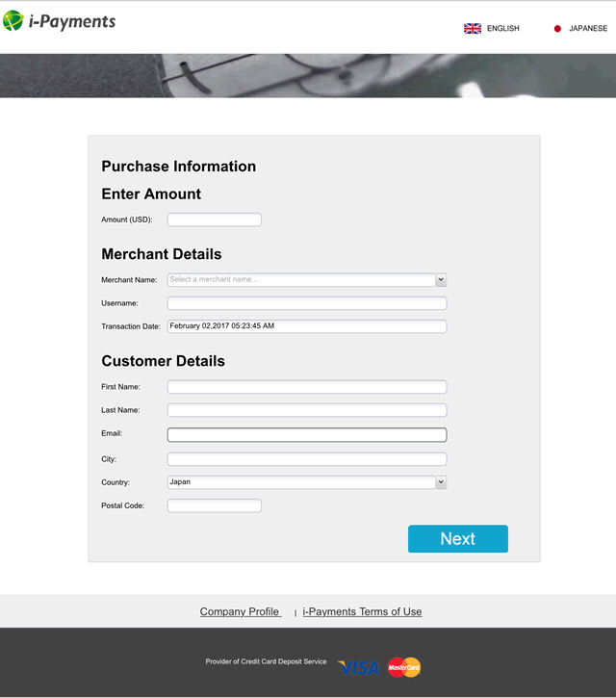The width and height of the screenshot is (616, 698).
Task: Focus the First Name field
Action: 307,387
